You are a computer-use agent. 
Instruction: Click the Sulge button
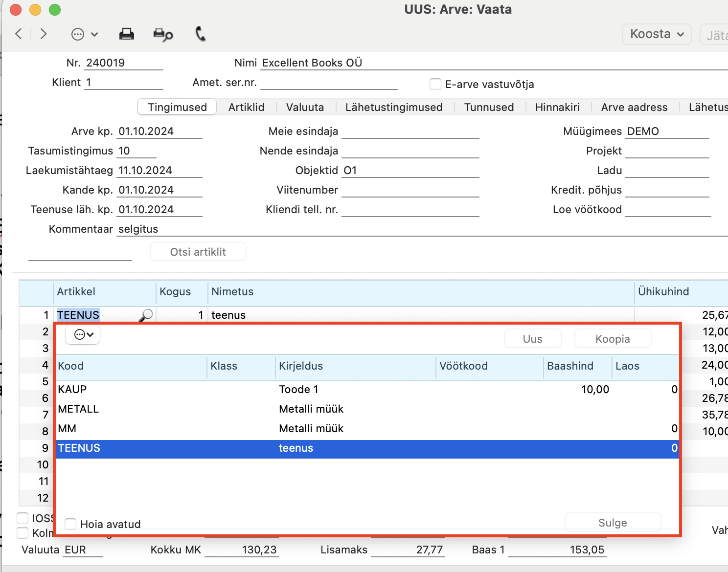613,523
